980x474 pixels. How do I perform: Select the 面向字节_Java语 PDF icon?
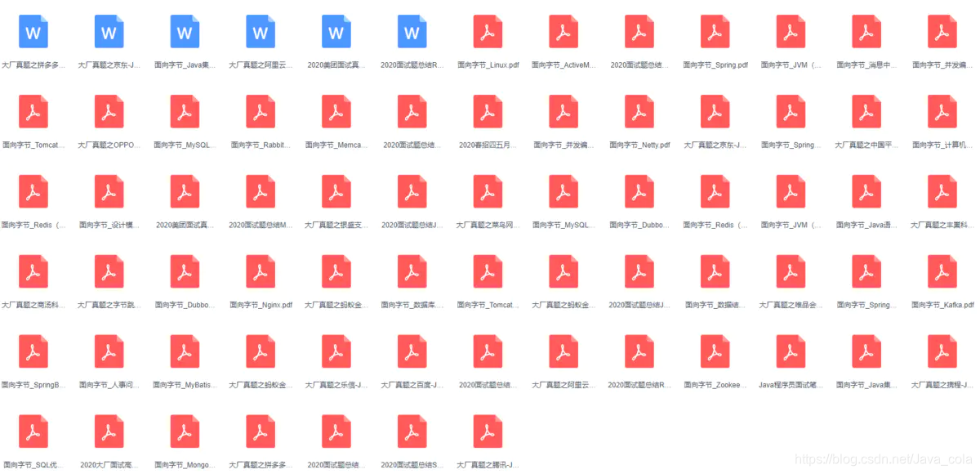(x=866, y=192)
